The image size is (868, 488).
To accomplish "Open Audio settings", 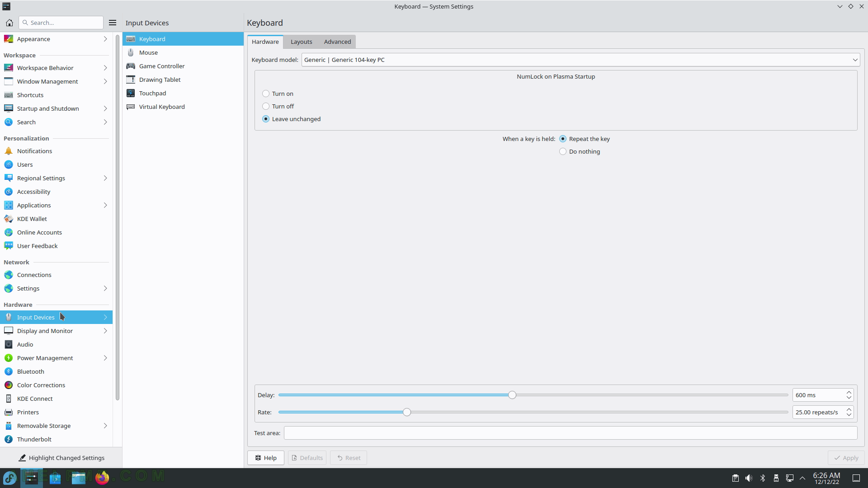I will (56, 344).
